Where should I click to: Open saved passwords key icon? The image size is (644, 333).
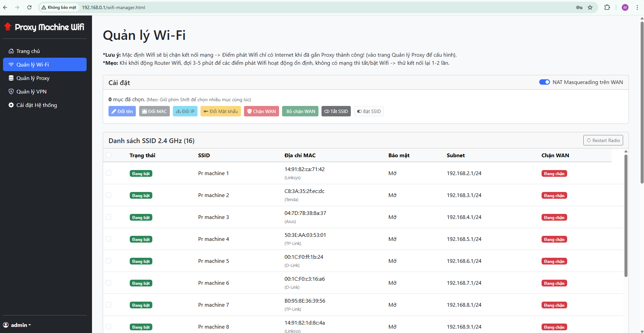pos(579,7)
